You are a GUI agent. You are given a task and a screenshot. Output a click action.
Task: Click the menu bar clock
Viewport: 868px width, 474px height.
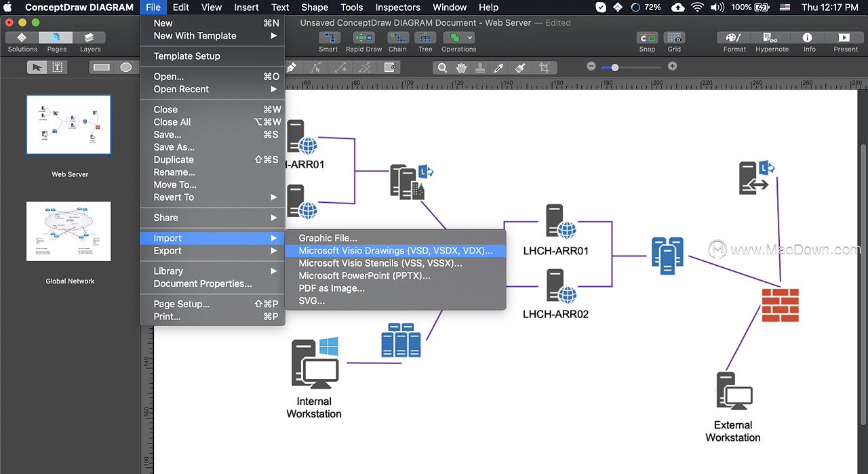click(829, 7)
